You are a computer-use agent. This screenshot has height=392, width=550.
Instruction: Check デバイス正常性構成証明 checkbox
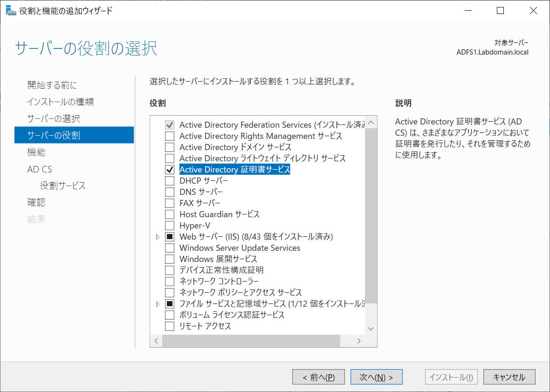(x=170, y=270)
